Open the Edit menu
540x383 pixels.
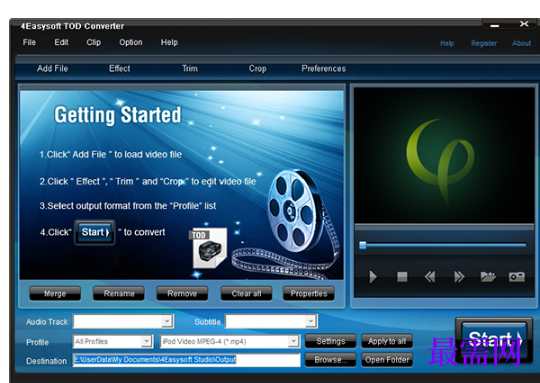61,42
